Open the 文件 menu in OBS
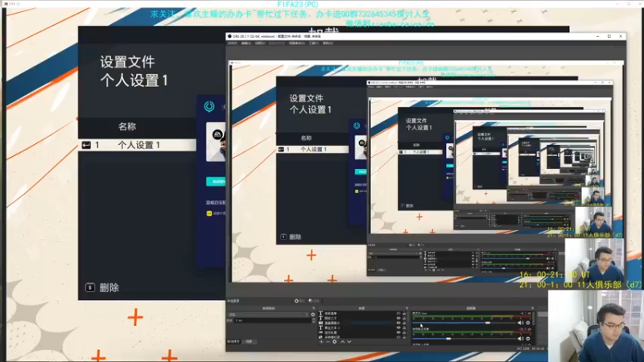 click(232, 43)
